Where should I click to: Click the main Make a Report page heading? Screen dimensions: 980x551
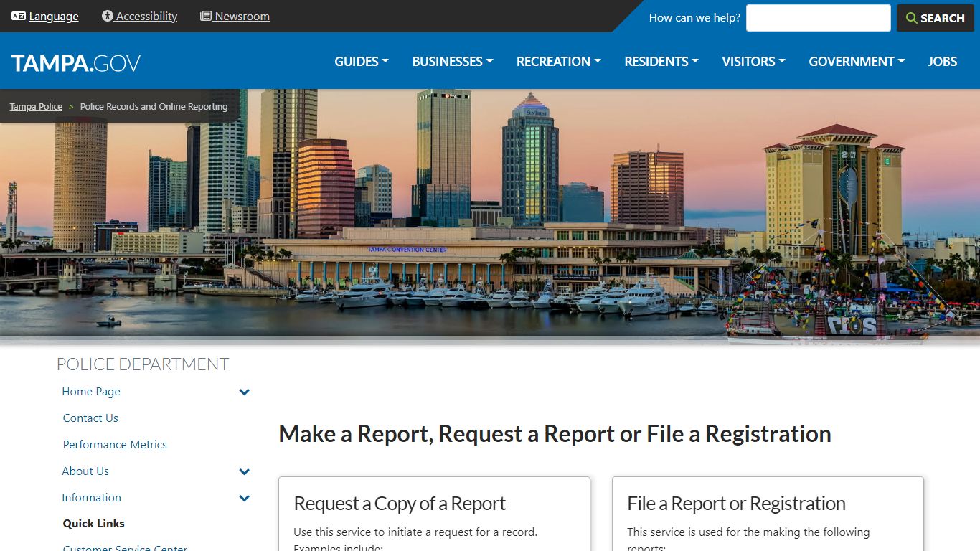click(x=555, y=434)
